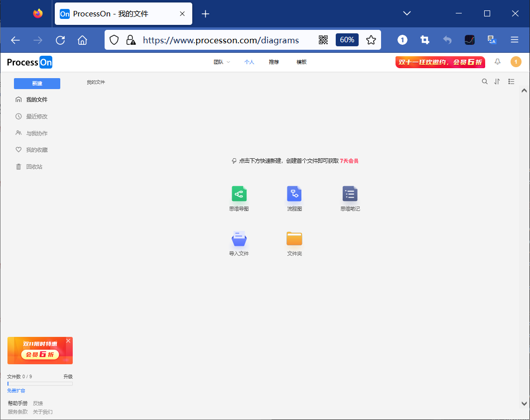The image size is (530, 420).
Task: Go to the browser home page
Action: pos(83,40)
